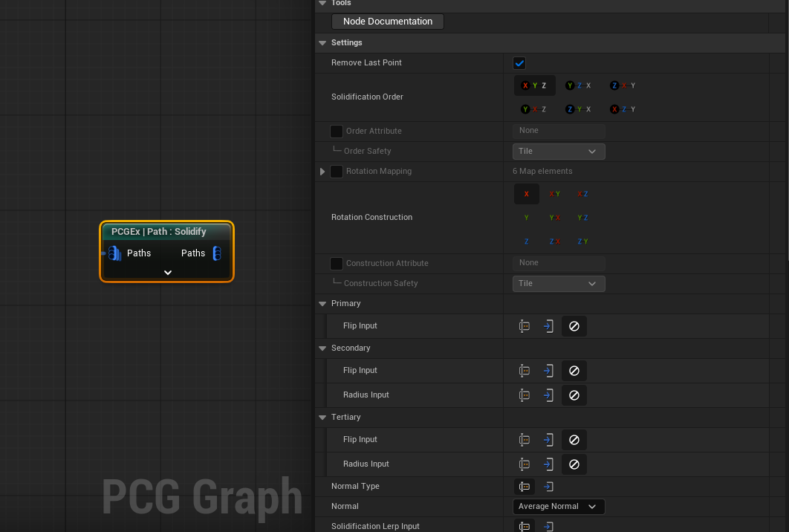This screenshot has height=532, width=789.
Task: Enable the Order Attribute checkbox
Action: tap(337, 132)
